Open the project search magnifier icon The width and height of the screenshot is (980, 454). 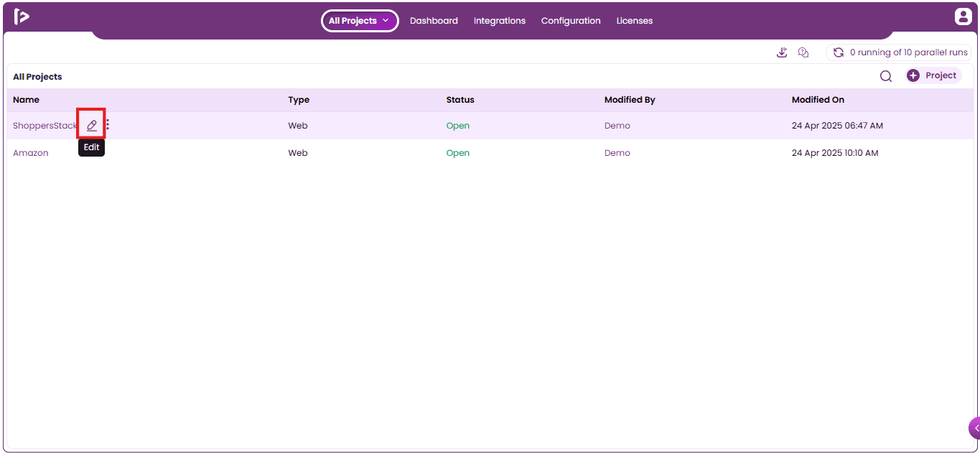(x=886, y=76)
